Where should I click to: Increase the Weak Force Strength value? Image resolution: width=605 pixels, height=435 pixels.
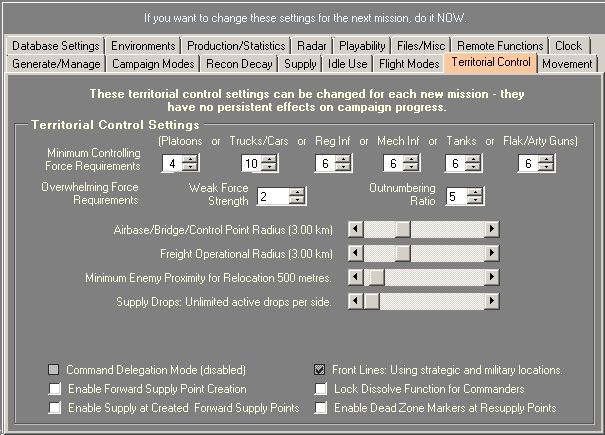(x=296, y=192)
